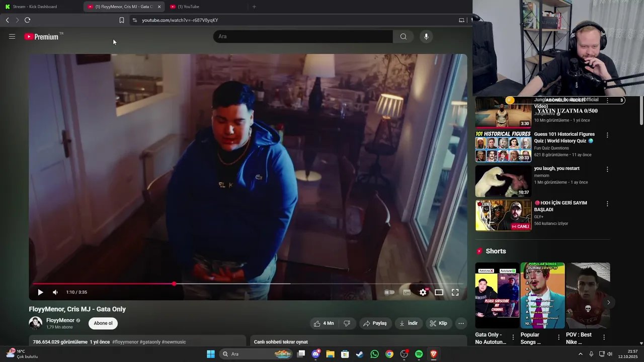Screen dimensions: 644x362
Task: Open player settings gear icon
Action: tap(423, 292)
